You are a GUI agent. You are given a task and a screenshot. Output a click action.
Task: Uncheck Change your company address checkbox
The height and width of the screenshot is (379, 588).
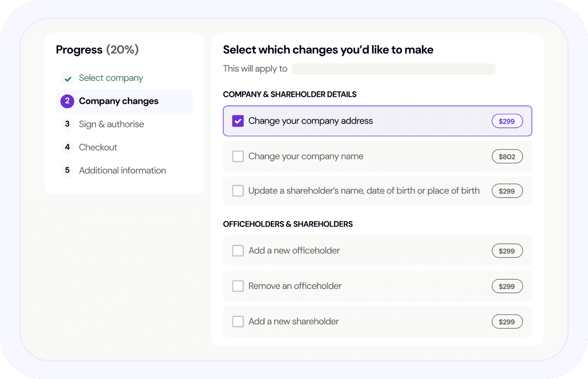click(x=238, y=121)
